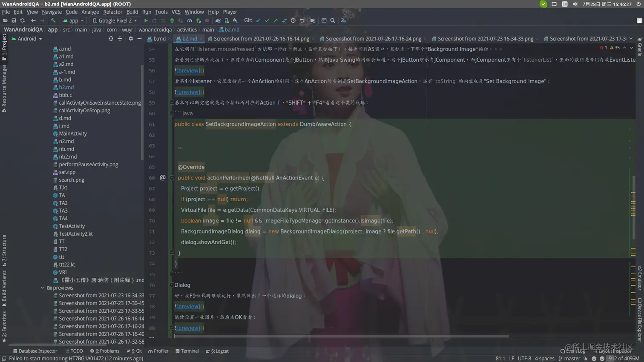Toggle the Favorites side panel
The height and width of the screenshot is (362, 644).
tap(4, 327)
